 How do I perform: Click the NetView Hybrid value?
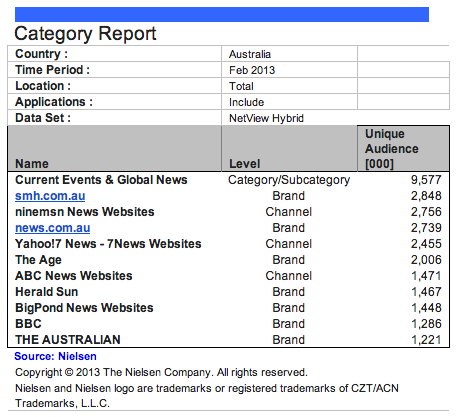coord(266,118)
